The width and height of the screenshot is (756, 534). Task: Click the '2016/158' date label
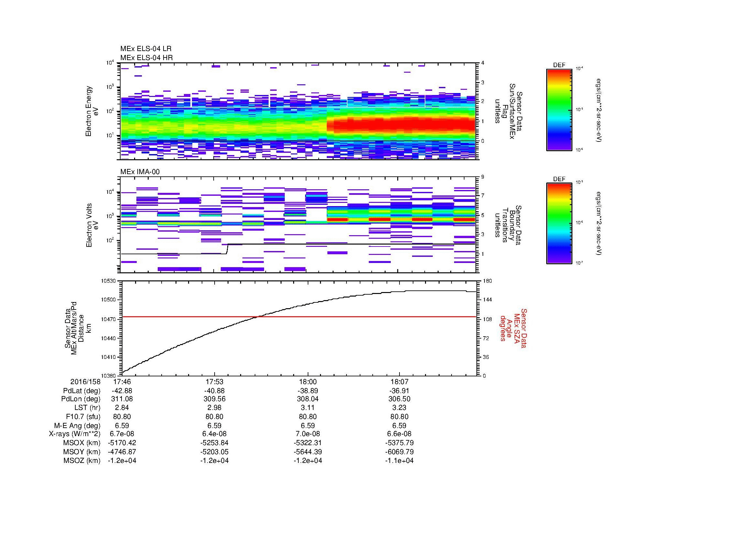click(85, 382)
